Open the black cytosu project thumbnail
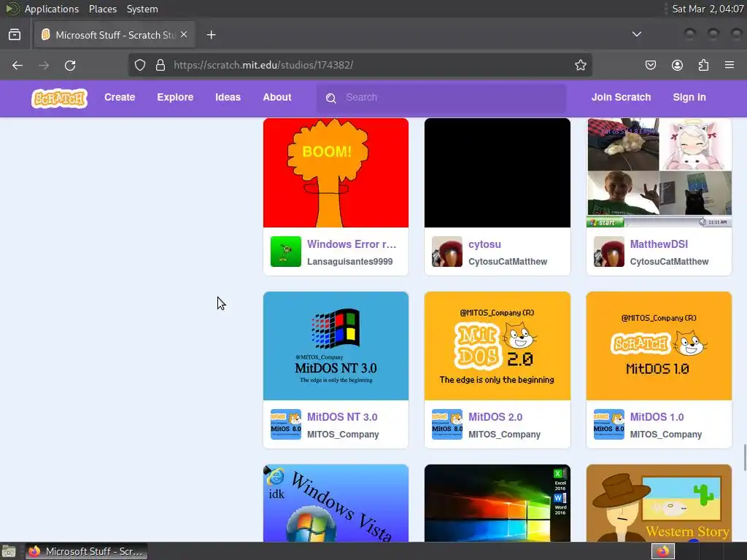The image size is (747, 560). click(x=498, y=173)
